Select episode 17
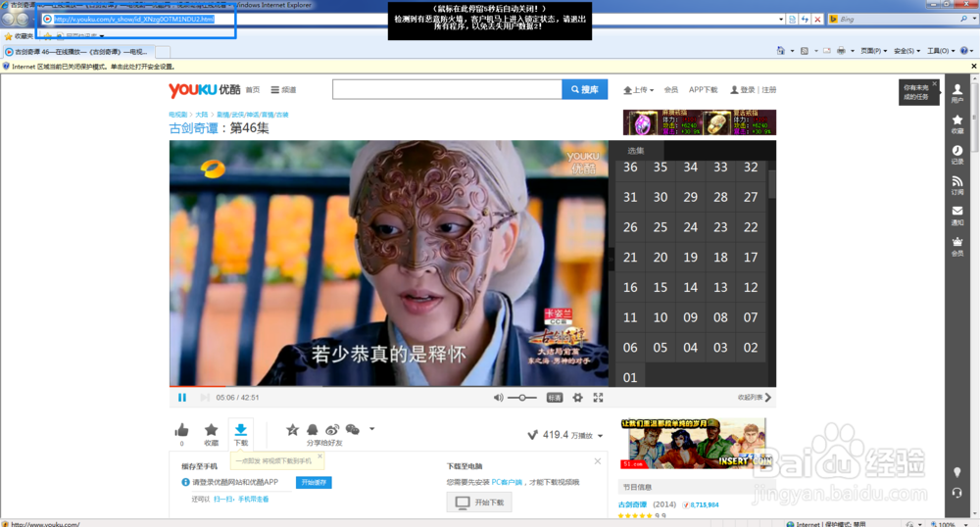980x527 pixels. point(751,258)
